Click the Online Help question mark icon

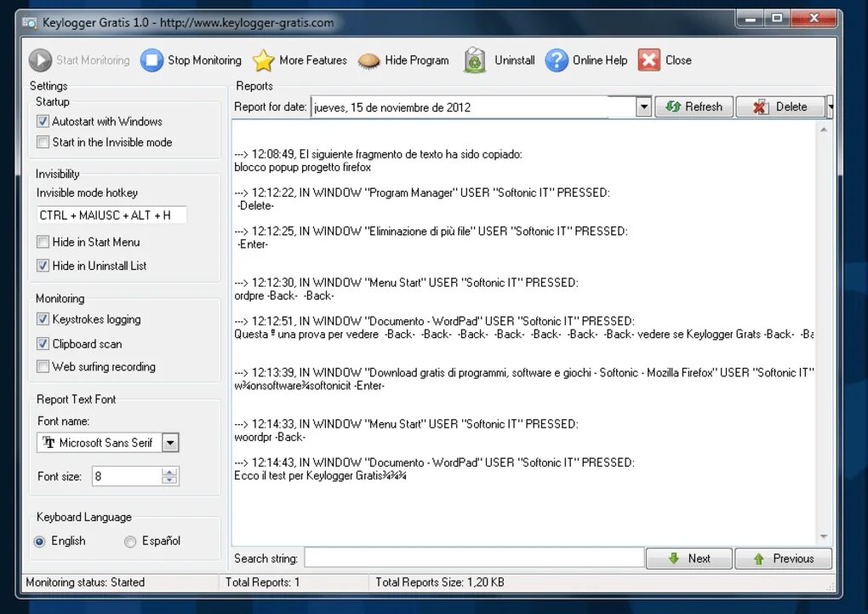tap(557, 60)
